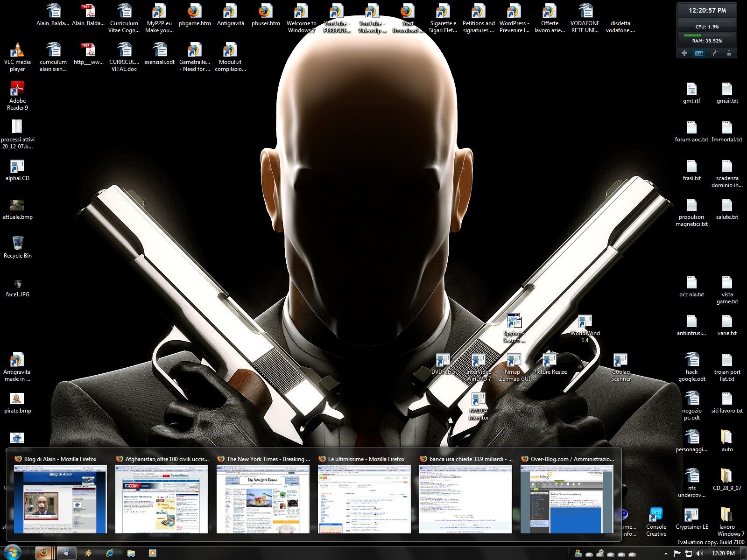Switch to banca usa chiede thumbnail
This screenshot has width=747, height=560.
pos(465,495)
